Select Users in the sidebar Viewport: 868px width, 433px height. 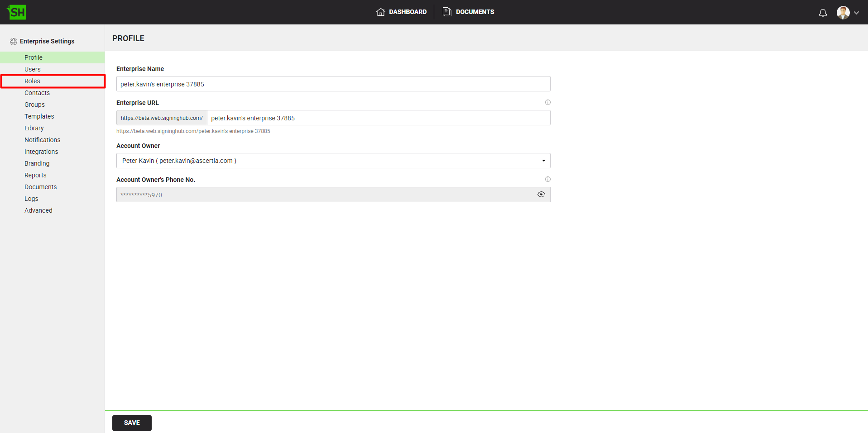[x=32, y=69]
